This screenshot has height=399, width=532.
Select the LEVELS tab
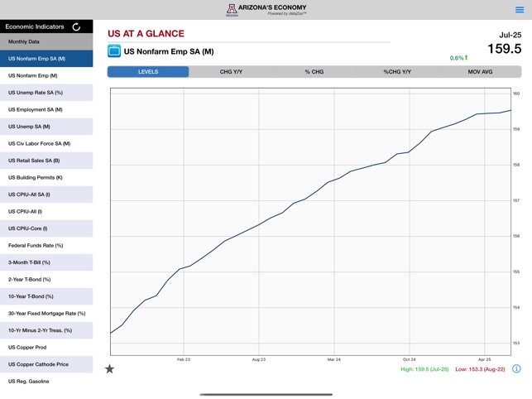pyautogui.click(x=148, y=72)
